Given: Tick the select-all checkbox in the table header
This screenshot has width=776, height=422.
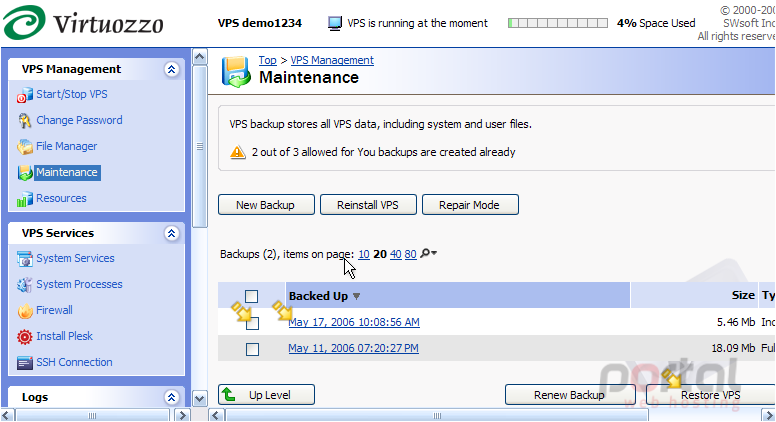Looking at the screenshot, I should [x=251, y=296].
